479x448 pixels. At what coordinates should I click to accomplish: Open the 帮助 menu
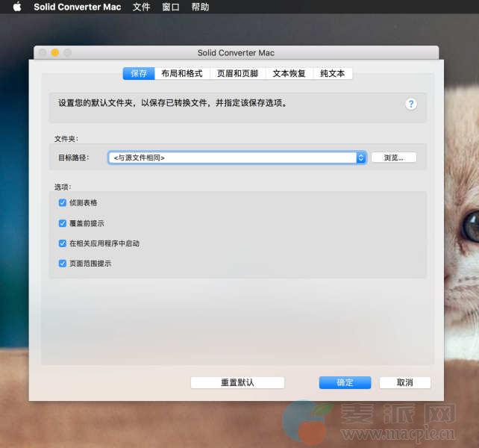tap(200, 7)
